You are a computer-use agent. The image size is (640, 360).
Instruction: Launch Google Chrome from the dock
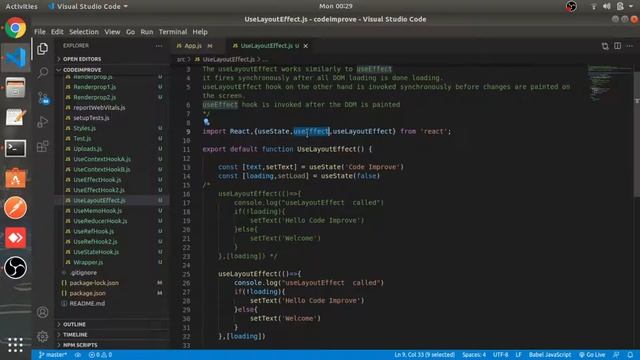point(16,28)
